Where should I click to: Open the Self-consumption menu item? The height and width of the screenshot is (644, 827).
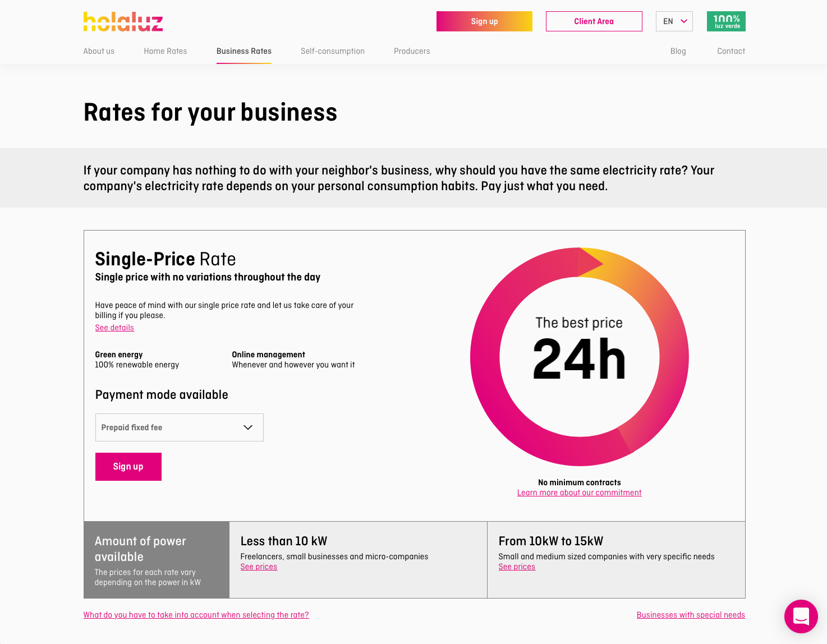tap(333, 51)
